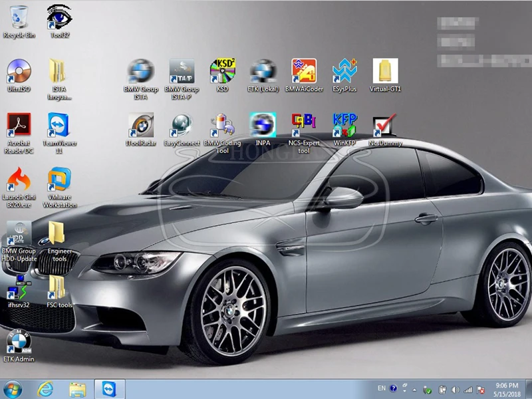The image size is (532, 399).
Task: Click the Windows Start button
Action: coord(13,389)
